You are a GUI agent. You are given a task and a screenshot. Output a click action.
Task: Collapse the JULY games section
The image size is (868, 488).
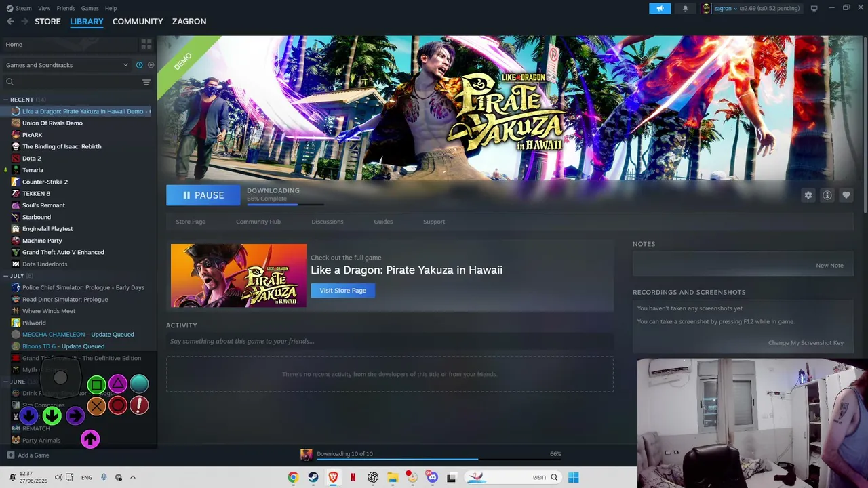[x=5, y=276]
